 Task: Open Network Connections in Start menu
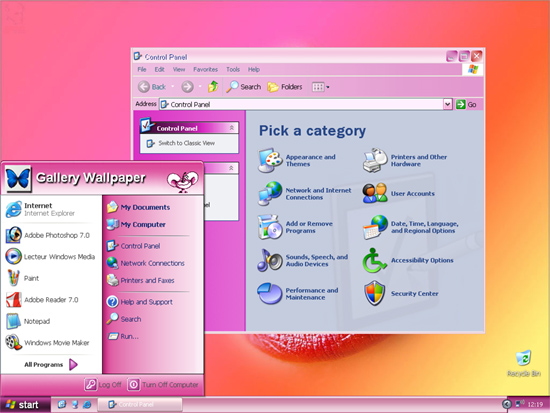(x=146, y=263)
